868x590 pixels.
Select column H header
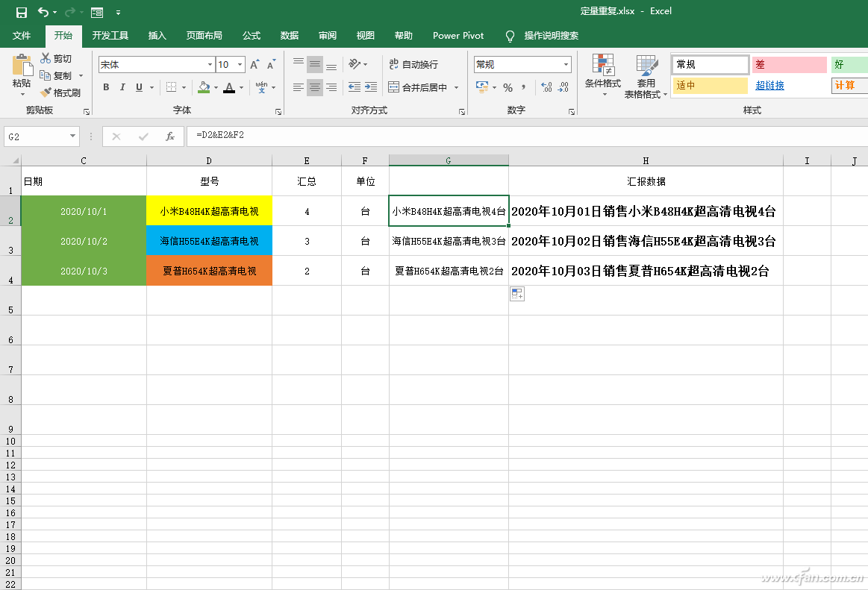point(646,160)
